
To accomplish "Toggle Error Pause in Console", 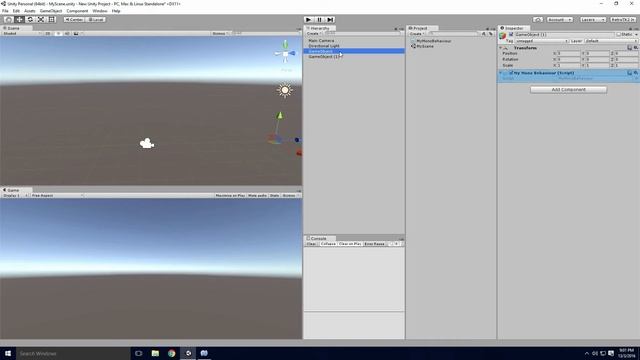I will (x=374, y=244).
